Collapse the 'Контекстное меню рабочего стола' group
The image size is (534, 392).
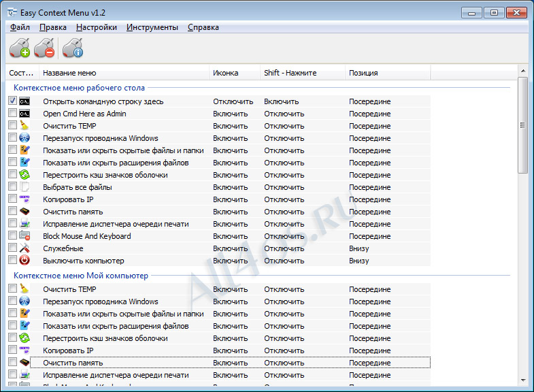click(x=79, y=88)
